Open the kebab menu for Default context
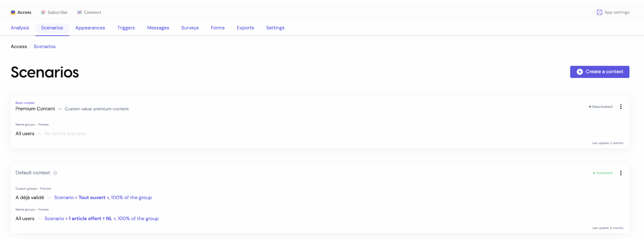The width and height of the screenshot is (644, 240). [x=621, y=173]
